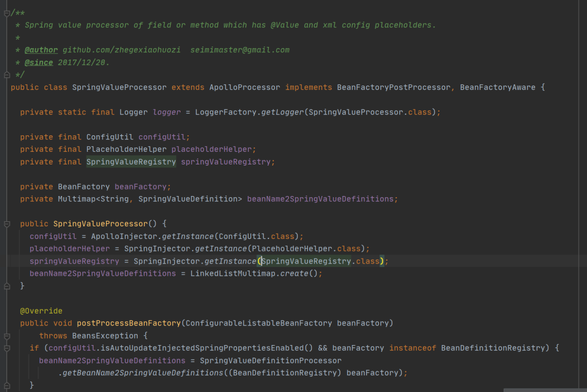This screenshot has width=587, height=392.
Task: Fold the if block at its closing brace marker
Action: pyautogui.click(x=7, y=385)
